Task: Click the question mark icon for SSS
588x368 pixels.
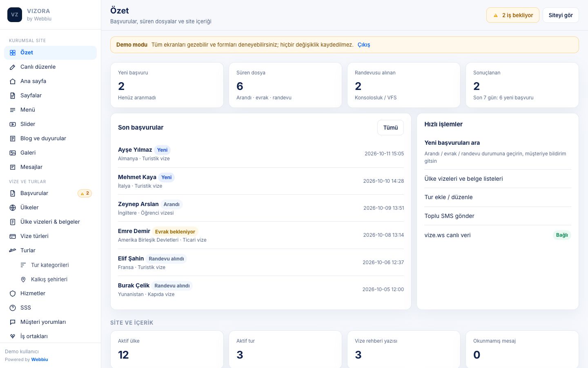Action: pos(13,308)
